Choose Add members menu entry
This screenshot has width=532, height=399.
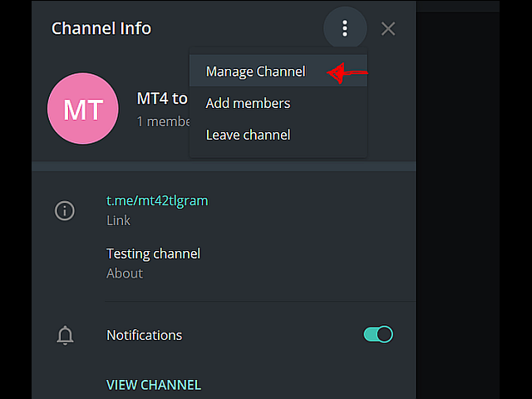pyautogui.click(x=278, y=103)
